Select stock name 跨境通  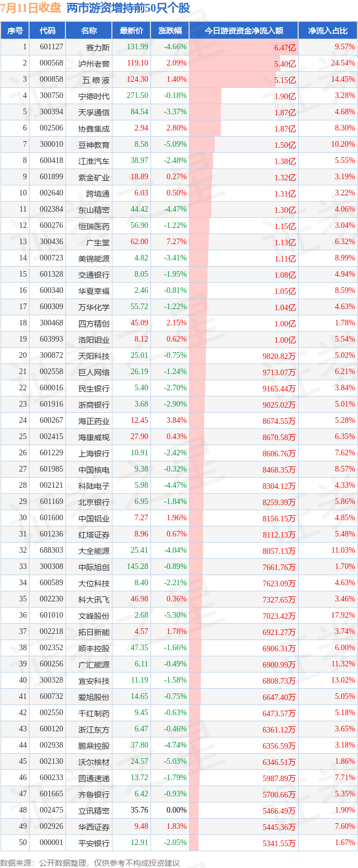pos(98,193)
